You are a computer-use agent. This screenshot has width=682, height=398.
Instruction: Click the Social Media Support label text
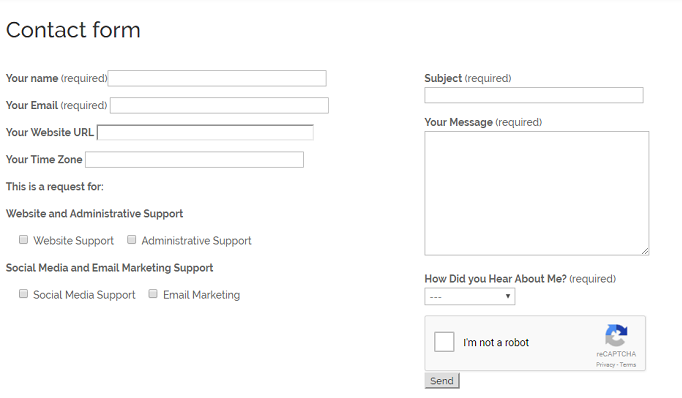coord(84,295)
